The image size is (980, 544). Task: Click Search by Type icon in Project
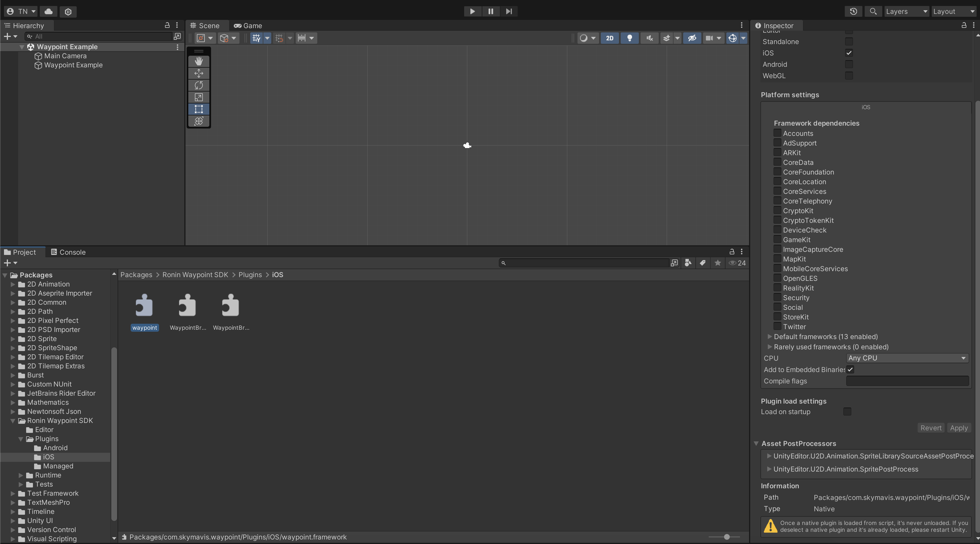point(688,263)
